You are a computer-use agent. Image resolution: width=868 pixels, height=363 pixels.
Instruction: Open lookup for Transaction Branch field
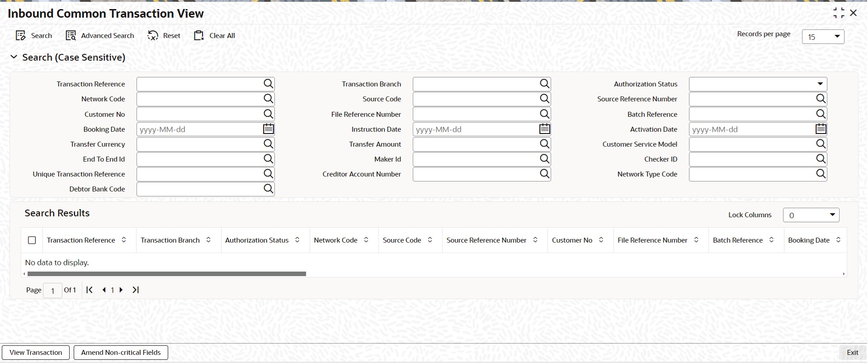(x=545, y=84)
